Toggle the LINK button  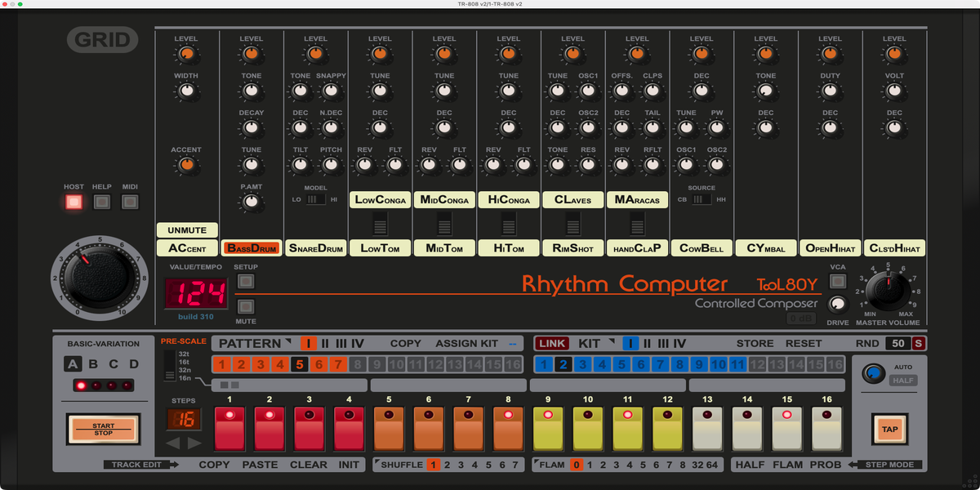pos(552,344)
